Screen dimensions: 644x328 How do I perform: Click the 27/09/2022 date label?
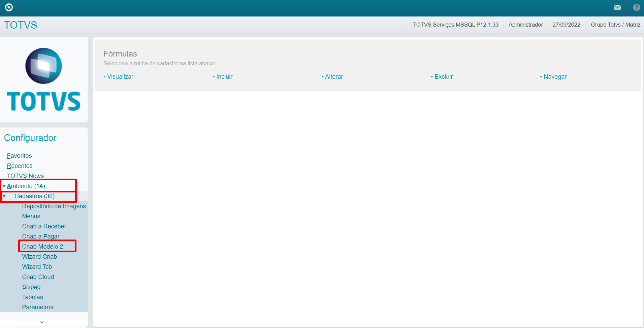tap(566, 25)
